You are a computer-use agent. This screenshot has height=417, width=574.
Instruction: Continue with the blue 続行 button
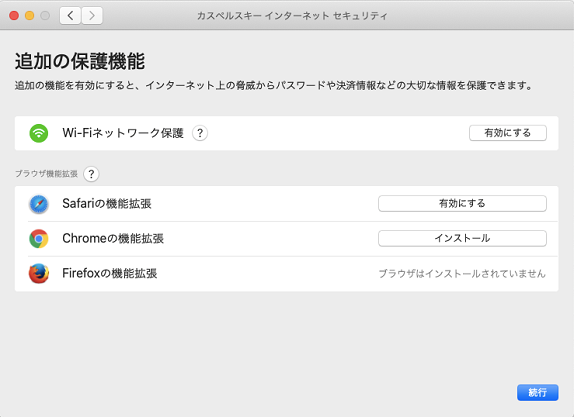pos(537,392)
